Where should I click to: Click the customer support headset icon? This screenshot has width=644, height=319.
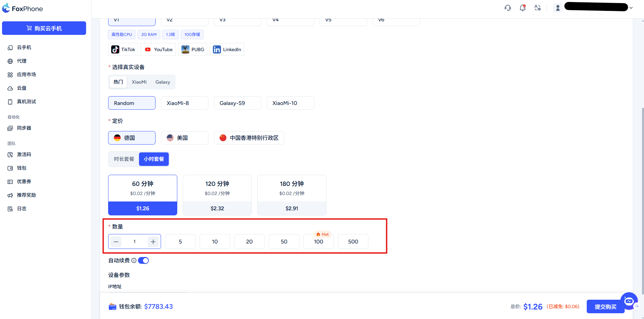pos(507,8)
